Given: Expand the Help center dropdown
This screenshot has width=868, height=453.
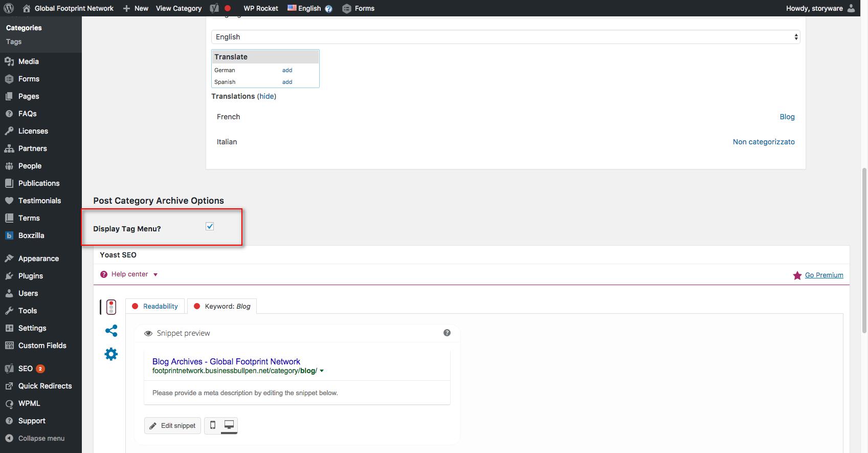Looking at the screenshot, I should pos(129,274).
